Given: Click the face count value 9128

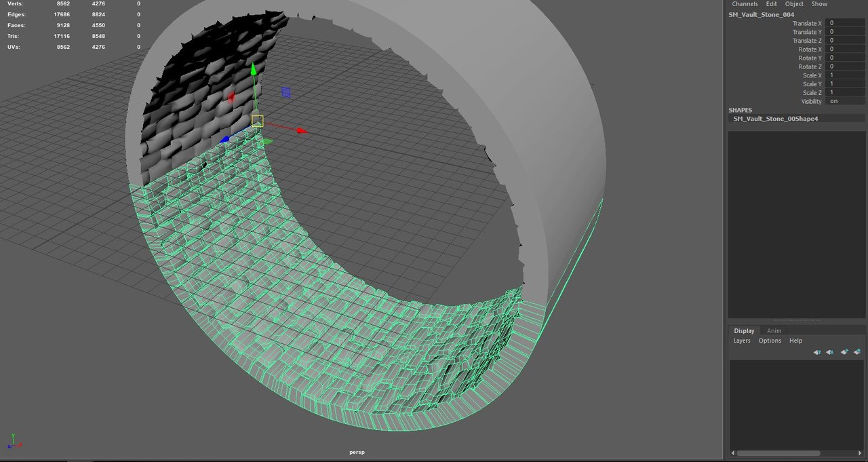Looking at the screenshot, I should pyautogui.click(x=63, y=25).
